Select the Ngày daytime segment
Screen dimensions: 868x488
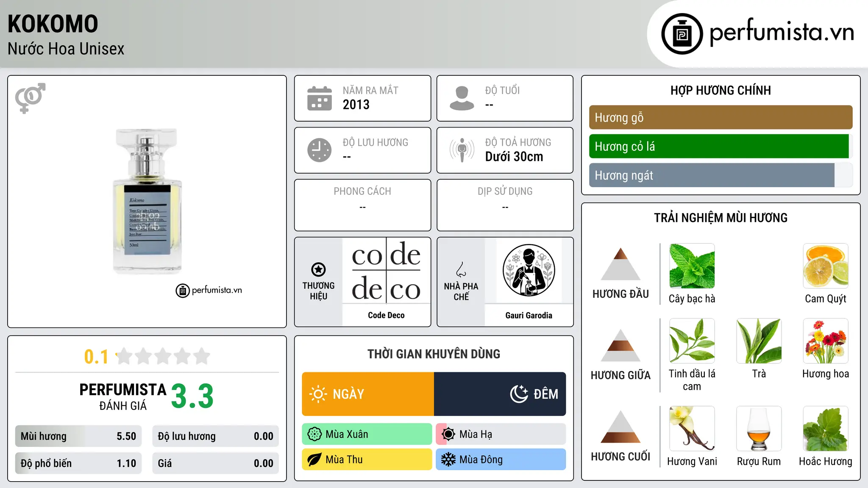tap(368, 394)
